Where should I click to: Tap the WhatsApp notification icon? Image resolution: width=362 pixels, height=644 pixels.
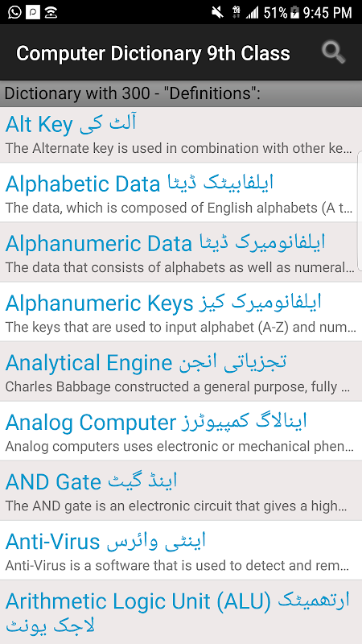pos(14,12)
